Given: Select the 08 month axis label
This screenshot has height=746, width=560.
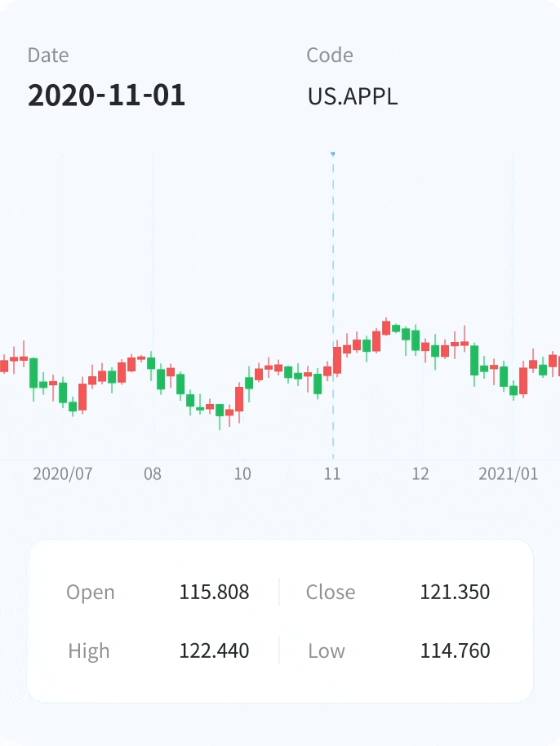Looking at the screenshot, I should coord(153,474).
